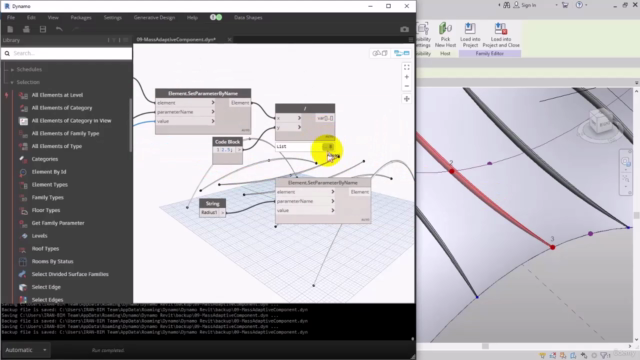The image size is (640, 360).
Task: Open the Edit menu in Dynamo
Action: point(31,18)
